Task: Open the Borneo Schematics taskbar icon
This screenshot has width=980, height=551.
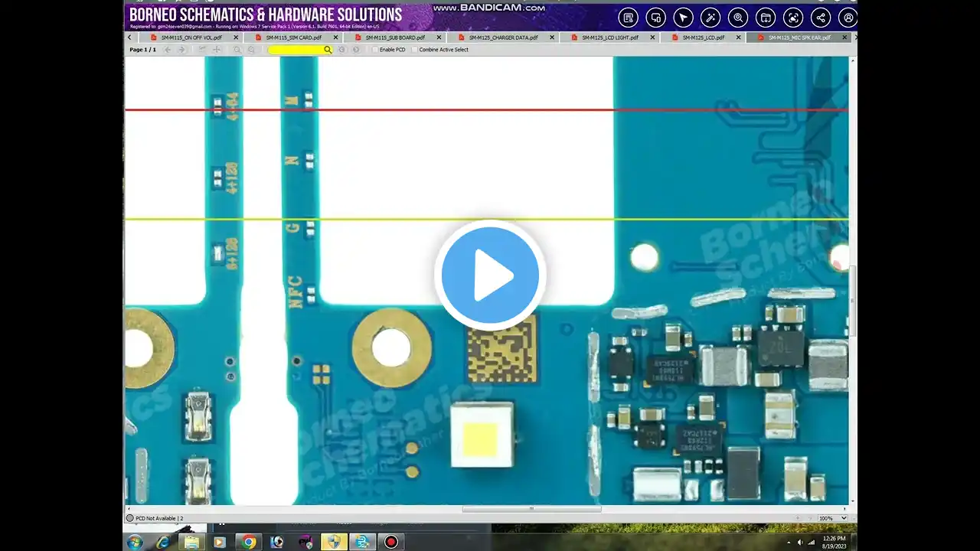Action: [x=363, y=542]
